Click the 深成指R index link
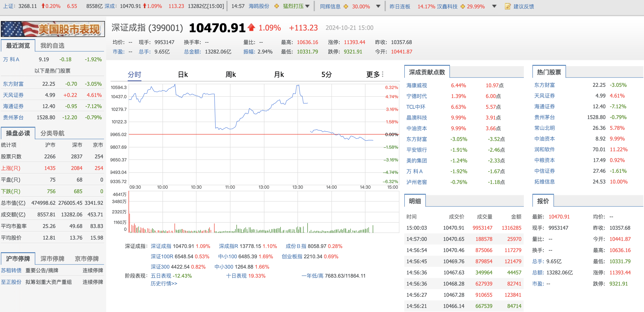 [228, 246]
